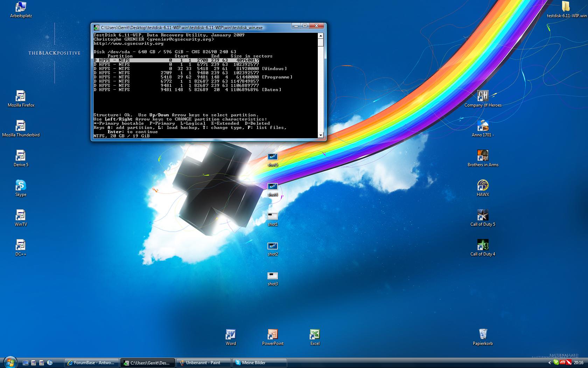Select the shot3 image file
Image resolution: width=588 pixels, height=368 pixels.
coord(273,279)
